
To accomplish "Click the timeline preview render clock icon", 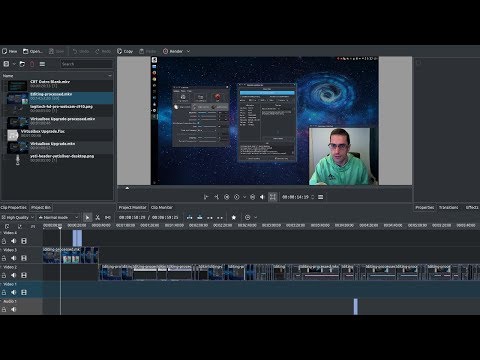I will click(x=248, y=217).
